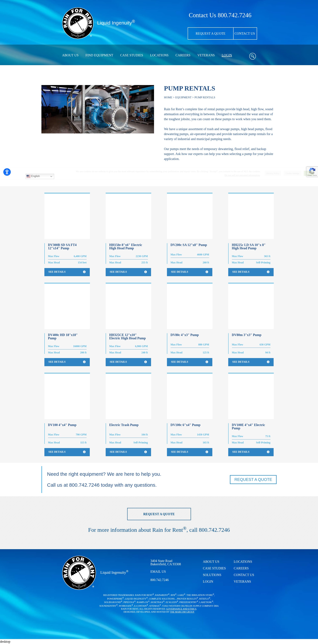The width and height of the screenshot is (318, 644).
Task: Open Careers from the nav bar
Action: [x=183, y=55]
